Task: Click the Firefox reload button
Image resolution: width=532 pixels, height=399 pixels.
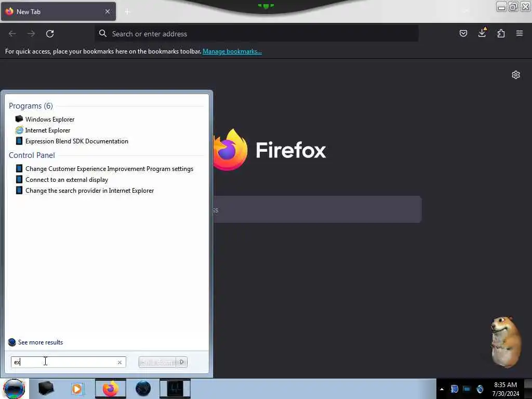Action: pyautogui.click(x=50, y=34)
